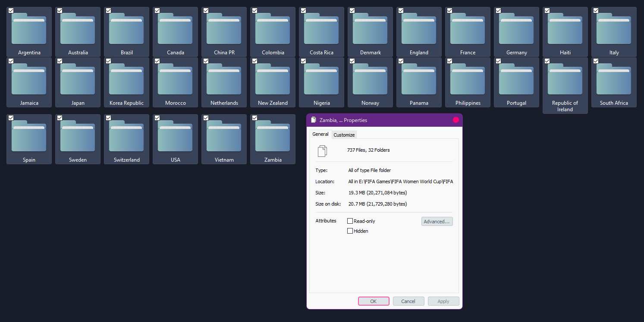Click the Properties title bar document icon

tap(314, 120)
